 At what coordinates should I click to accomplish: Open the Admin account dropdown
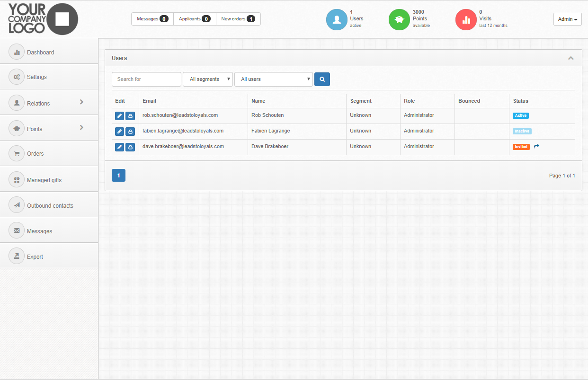(567, 19)
